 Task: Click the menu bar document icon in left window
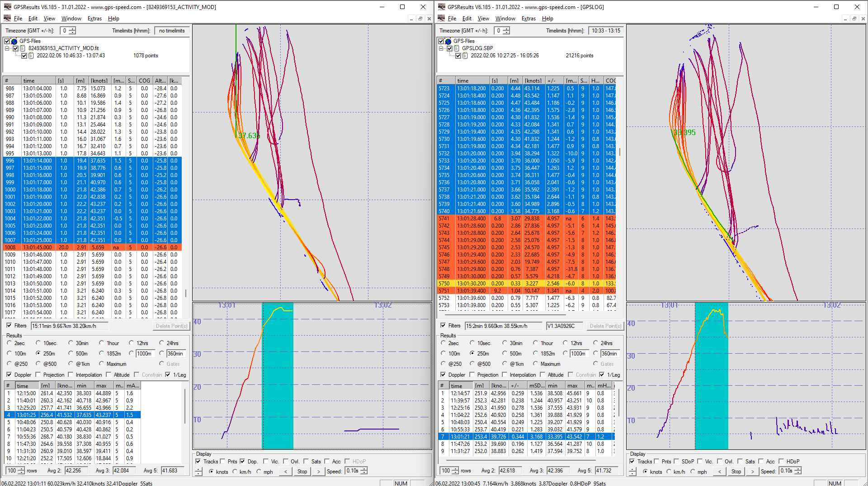coord(7,19)
